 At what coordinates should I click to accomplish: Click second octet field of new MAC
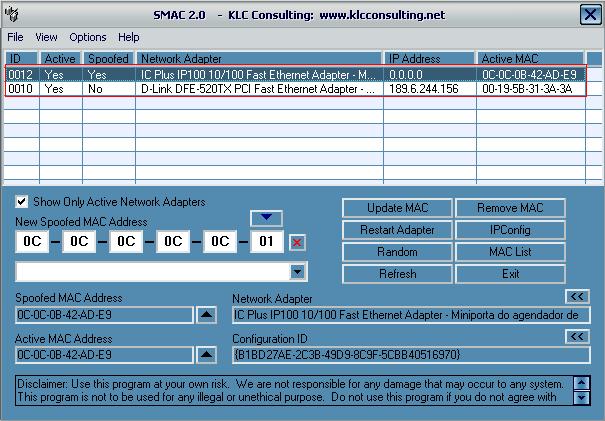[x=79, y=242]
